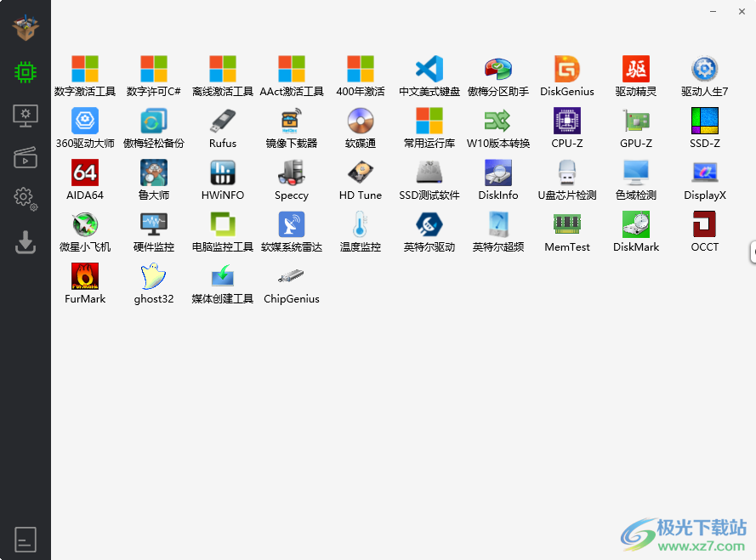
Task: Launch ChipGenius
Action: click(x=292, y=276)
